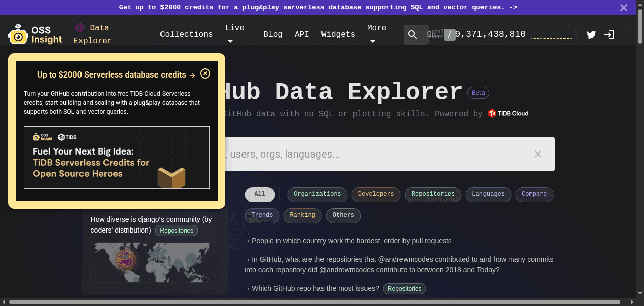Viewport: 644px width, 306px height.
Task: Close the top purple banner with X
Action: click(624, 8)
